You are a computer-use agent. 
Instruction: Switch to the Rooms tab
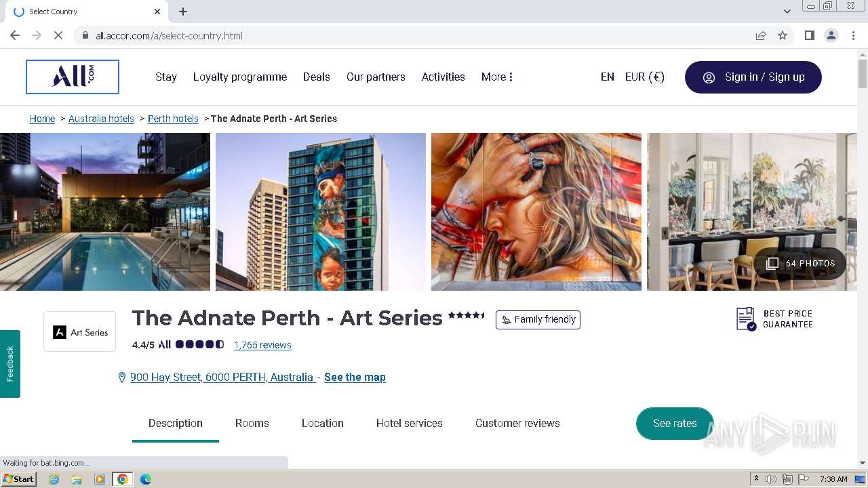click(252, 423)
